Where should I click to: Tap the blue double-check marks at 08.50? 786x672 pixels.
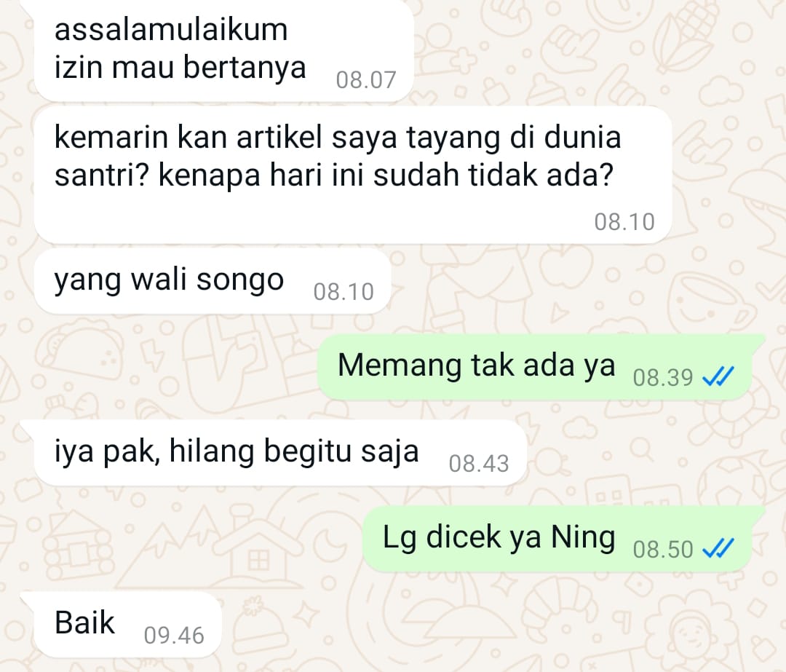(x=718, y=548)
